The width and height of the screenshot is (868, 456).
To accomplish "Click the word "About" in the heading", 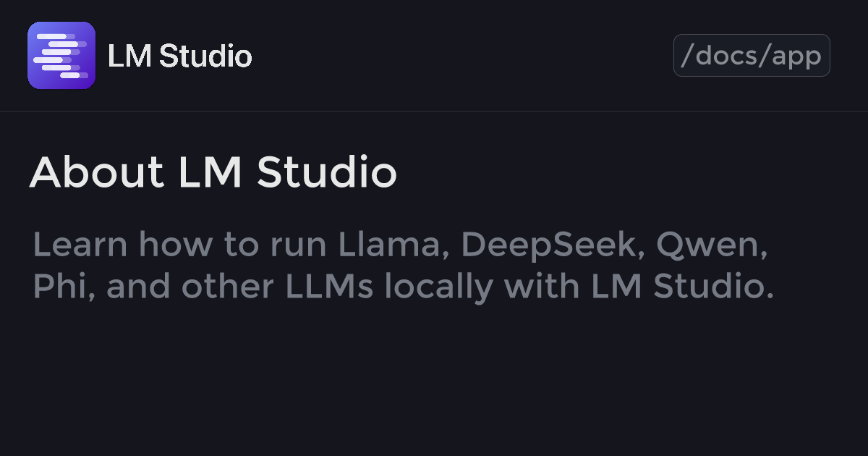I will click(97, 172).
